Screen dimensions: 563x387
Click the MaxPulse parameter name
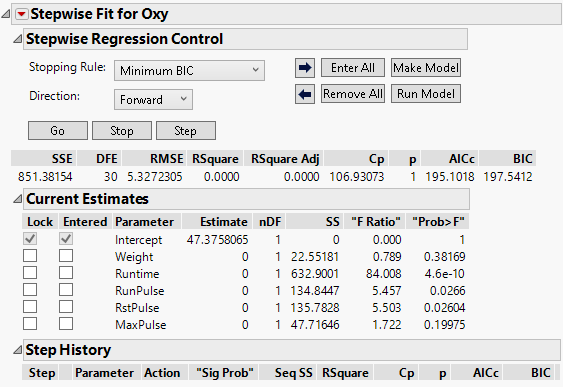tap(141, 325)
